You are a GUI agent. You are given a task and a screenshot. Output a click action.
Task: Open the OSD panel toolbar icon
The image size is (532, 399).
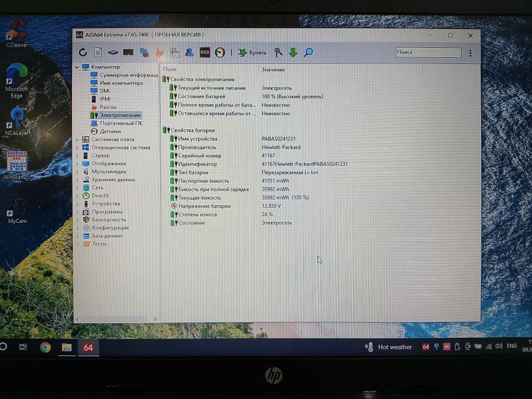click(x=205, y=52)
